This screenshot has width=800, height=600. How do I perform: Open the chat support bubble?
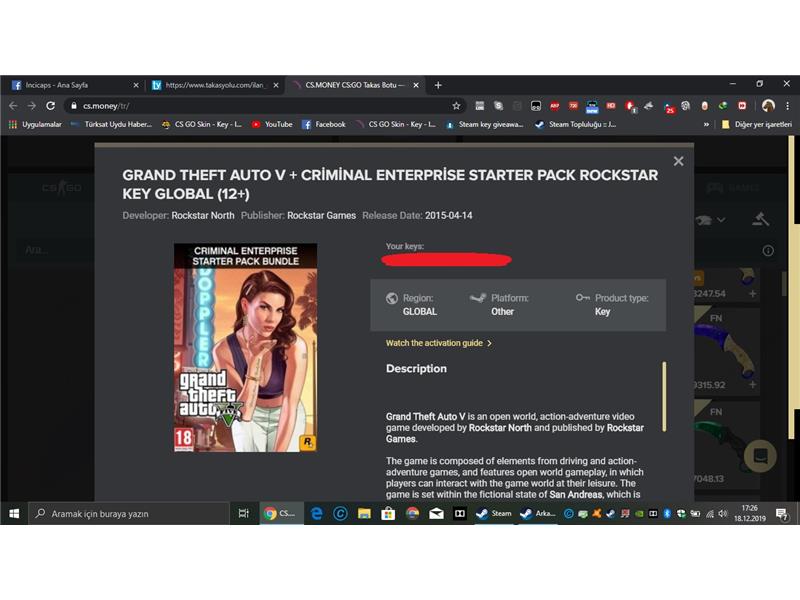[x=760, y=456]
